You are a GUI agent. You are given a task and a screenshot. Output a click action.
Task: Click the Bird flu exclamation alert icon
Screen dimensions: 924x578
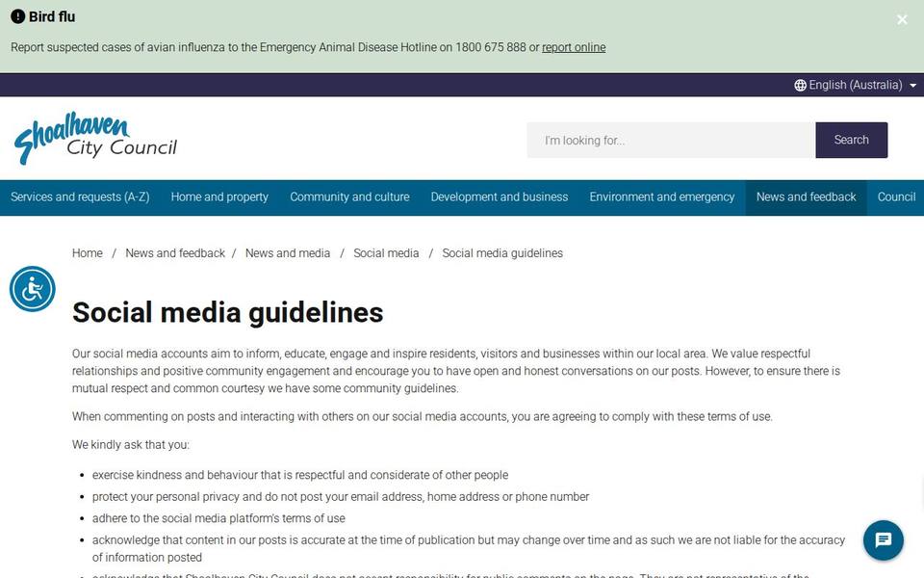click(17, 16)
